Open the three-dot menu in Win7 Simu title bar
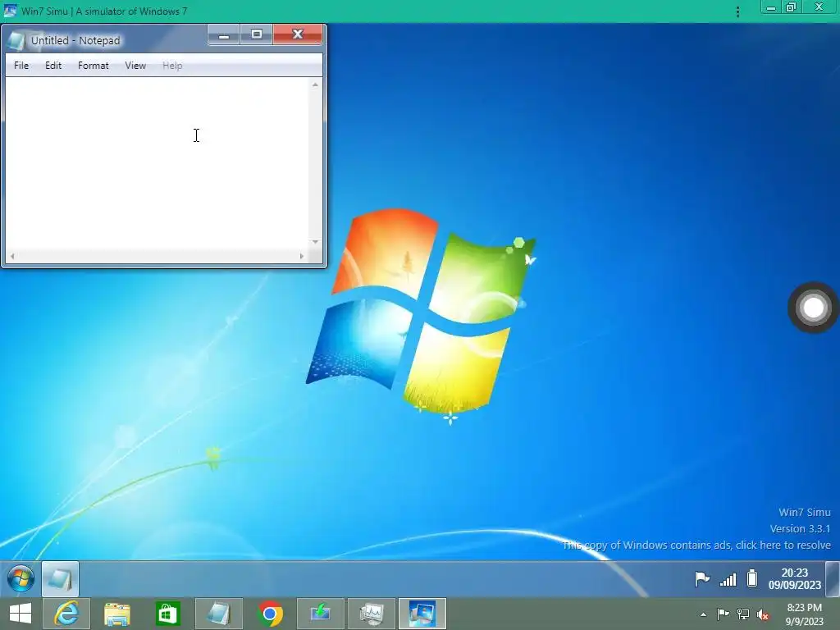The width and height of the screenshot is (840, 630). (x=737, y=11)
